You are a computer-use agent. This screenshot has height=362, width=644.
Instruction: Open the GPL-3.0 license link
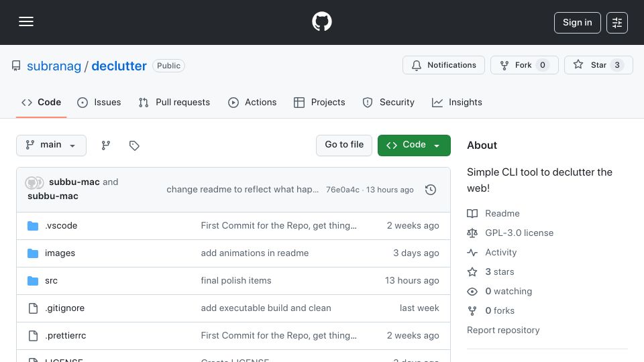519,233
